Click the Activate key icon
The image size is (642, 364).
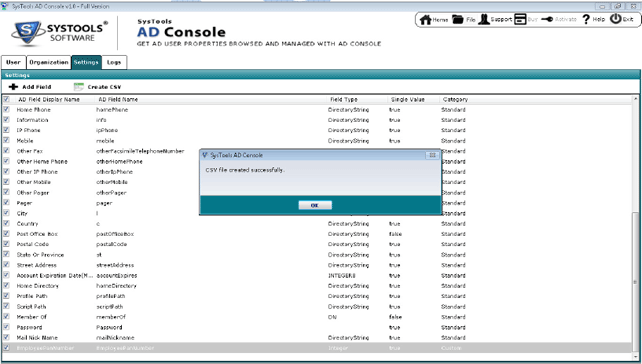547,19
